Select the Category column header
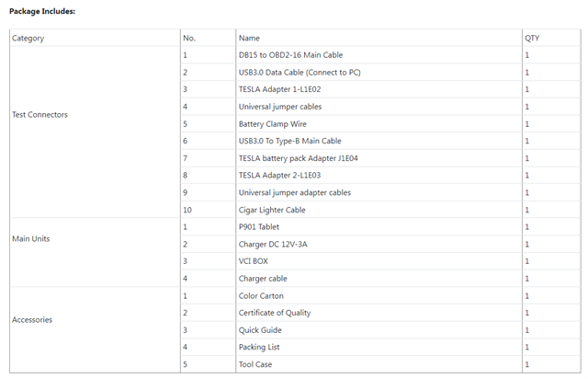Viewport: 588px width, 379px height. pyautogui.click(x=95, y=38)
